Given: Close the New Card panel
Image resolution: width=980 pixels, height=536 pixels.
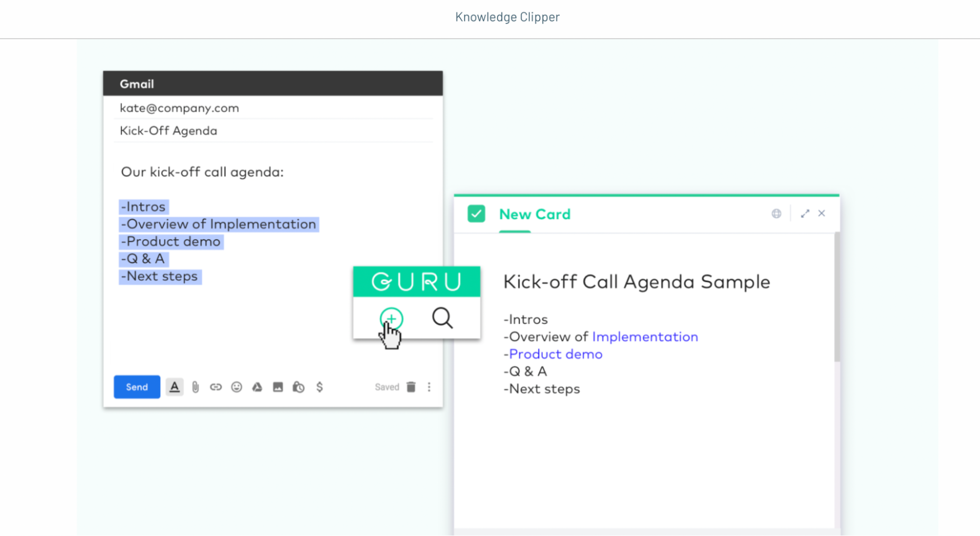Looking at the screenshot, I should pos(822,213).
